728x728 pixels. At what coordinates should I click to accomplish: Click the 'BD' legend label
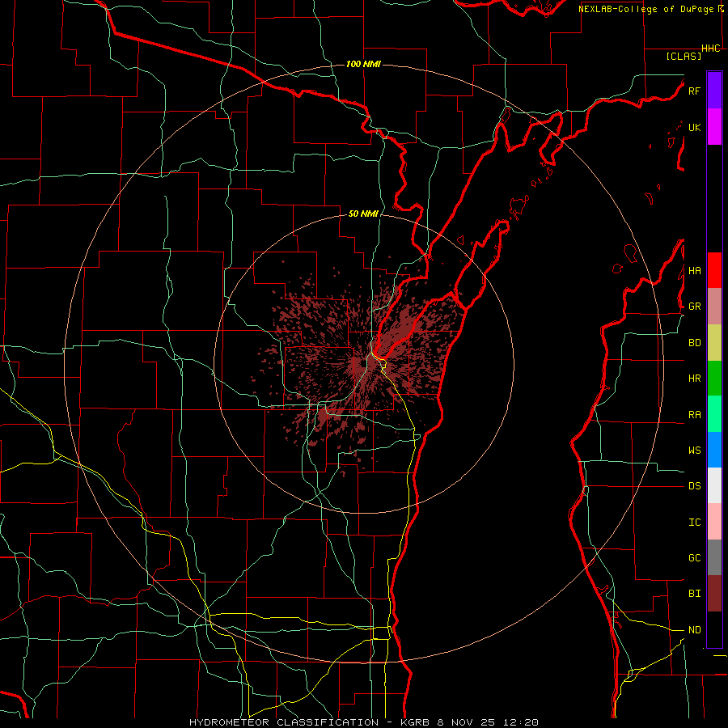[x=694, y=343]
